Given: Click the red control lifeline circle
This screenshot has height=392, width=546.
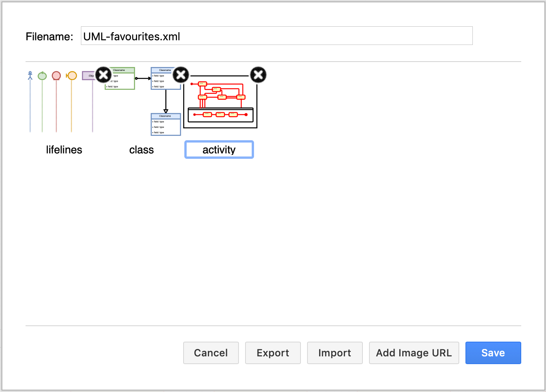Looking at the screenshot, I should (56, 76).
